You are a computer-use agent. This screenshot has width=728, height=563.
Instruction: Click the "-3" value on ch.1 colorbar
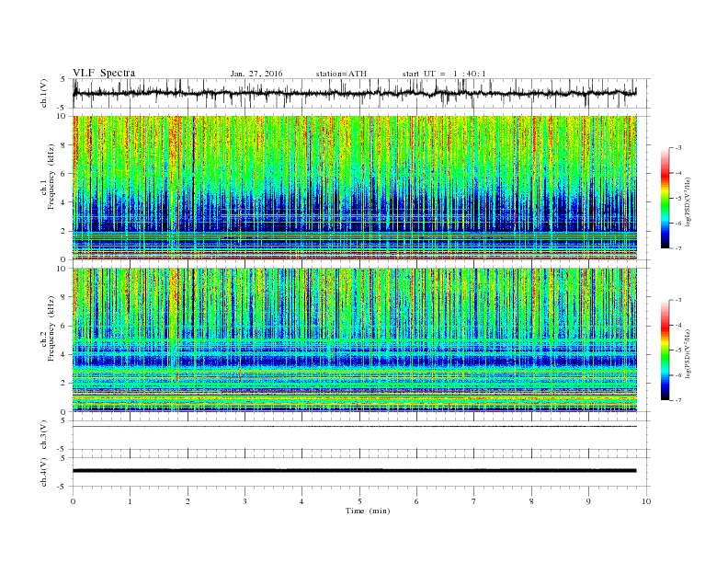click(x=678, y=148)
